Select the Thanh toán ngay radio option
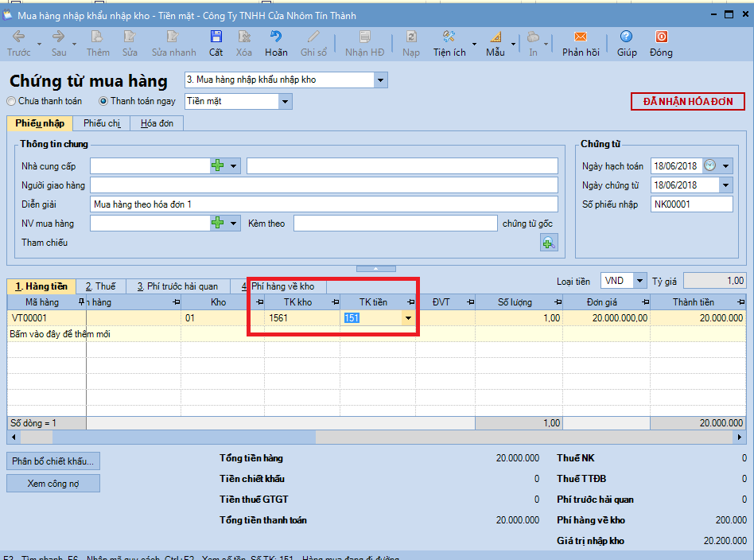This screenshot has width=754, height=560. (103, 102)
